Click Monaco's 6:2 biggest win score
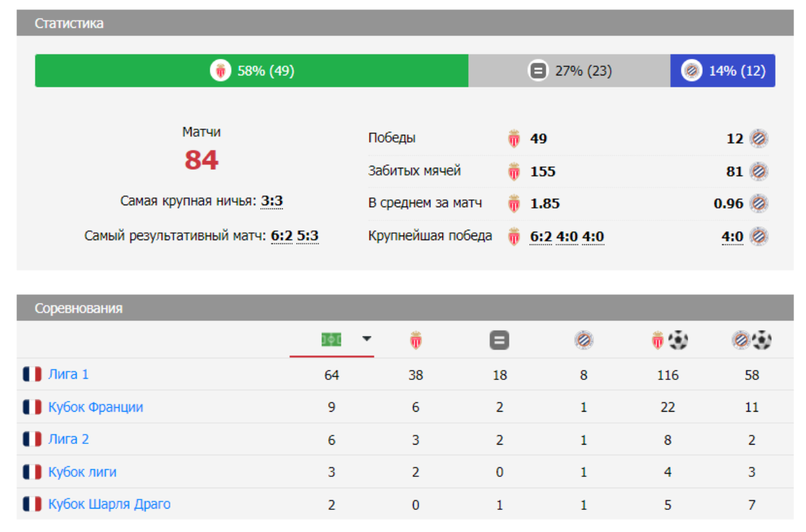This screenshot has height=532, width=806. coord(541,237)
